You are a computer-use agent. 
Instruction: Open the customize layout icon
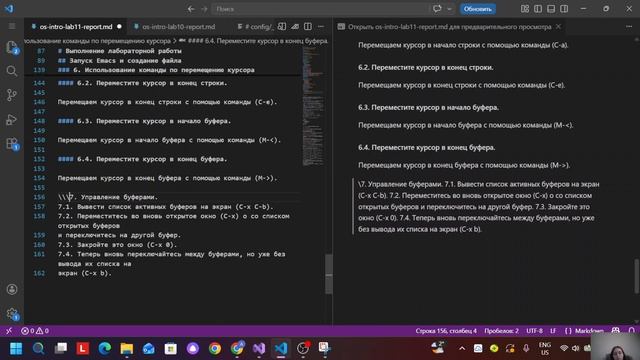[525, 9]
